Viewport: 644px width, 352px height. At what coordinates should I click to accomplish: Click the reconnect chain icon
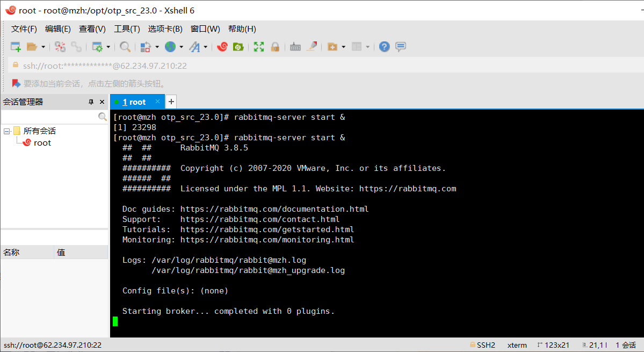tap(76, 47)
